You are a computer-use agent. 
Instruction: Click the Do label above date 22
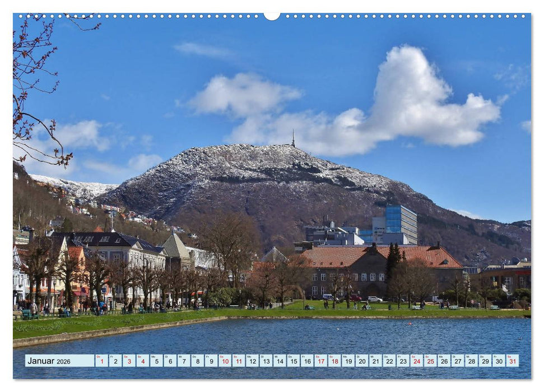pos(385,357)
